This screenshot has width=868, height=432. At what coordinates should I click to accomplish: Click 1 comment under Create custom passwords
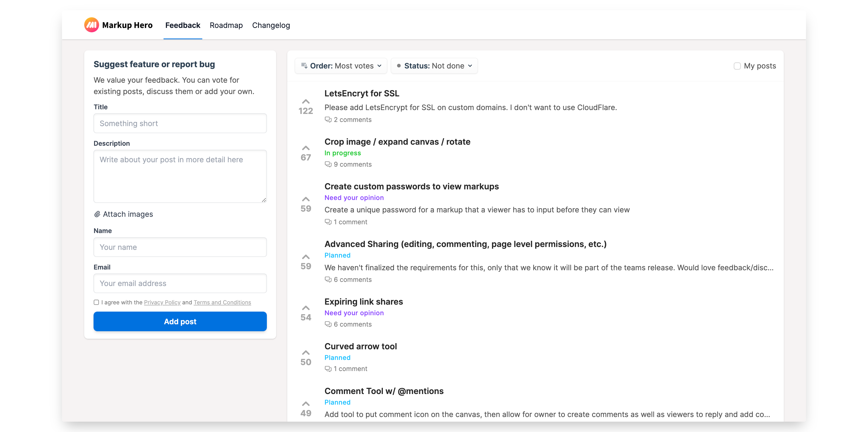(x=351, y=222)
